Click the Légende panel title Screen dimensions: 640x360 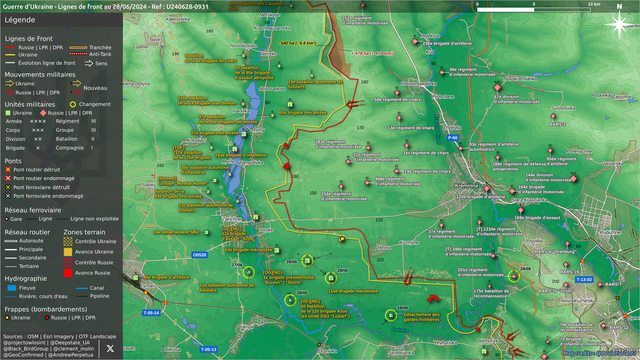click(x=20, y=20)
